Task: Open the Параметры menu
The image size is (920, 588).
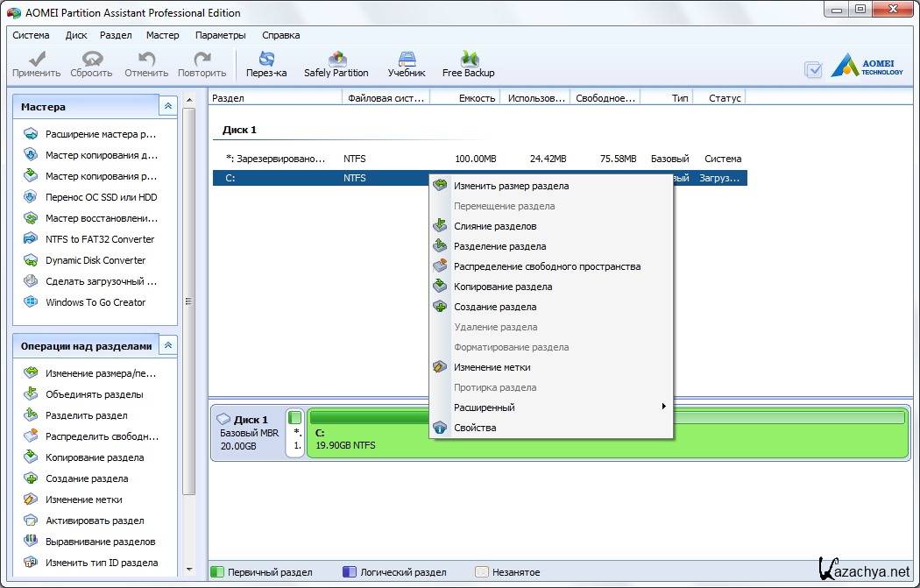Action: (220, 35)
